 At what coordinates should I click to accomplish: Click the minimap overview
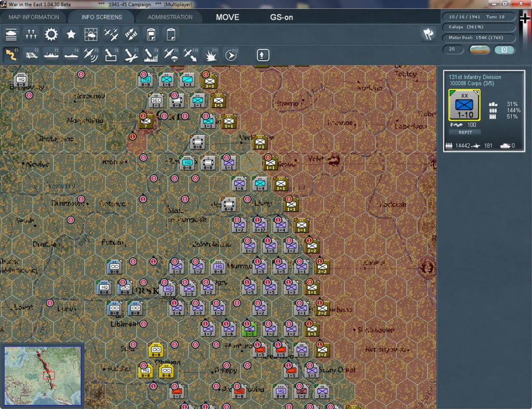coord(43,375)
